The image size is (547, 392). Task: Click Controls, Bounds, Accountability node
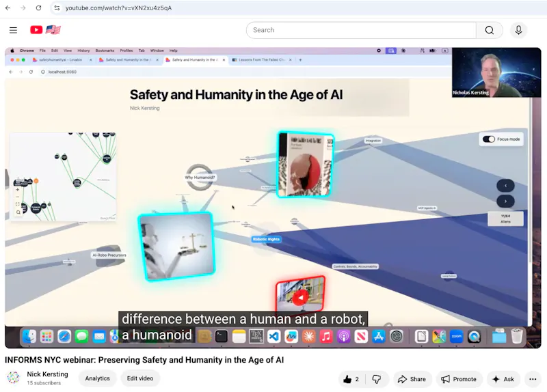click(x=355, y=266)
